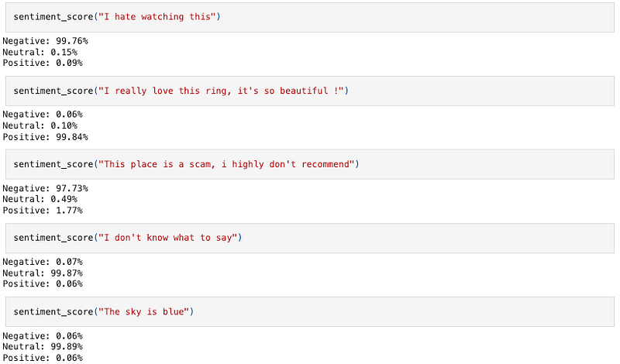
Task: Click sentiment_score function name in first cell
Action: pyautogui.click(x=53, y=17)
